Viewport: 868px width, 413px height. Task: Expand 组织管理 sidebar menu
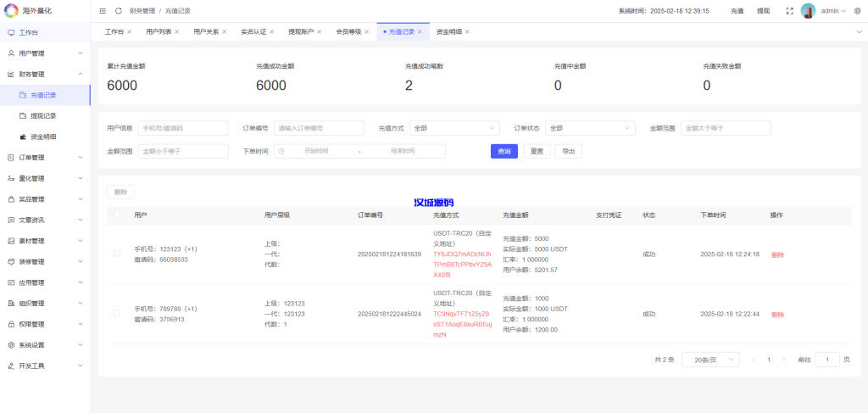(x=46, y=304)
